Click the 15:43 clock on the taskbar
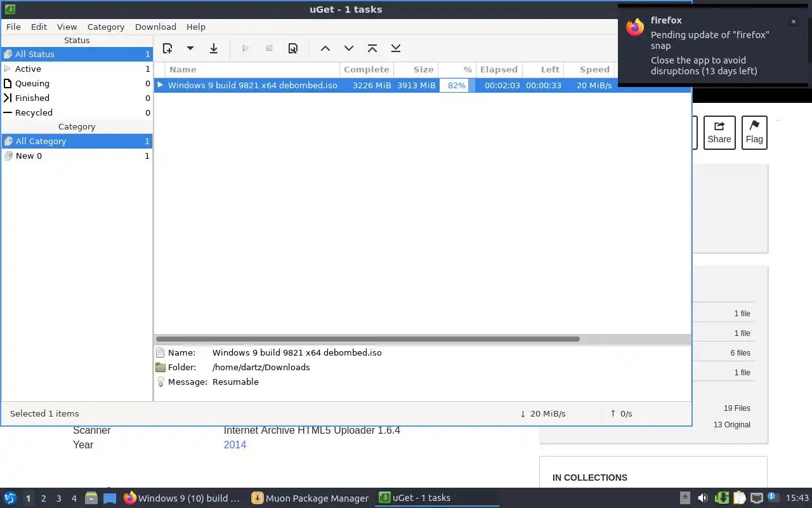 pos(797,498)
